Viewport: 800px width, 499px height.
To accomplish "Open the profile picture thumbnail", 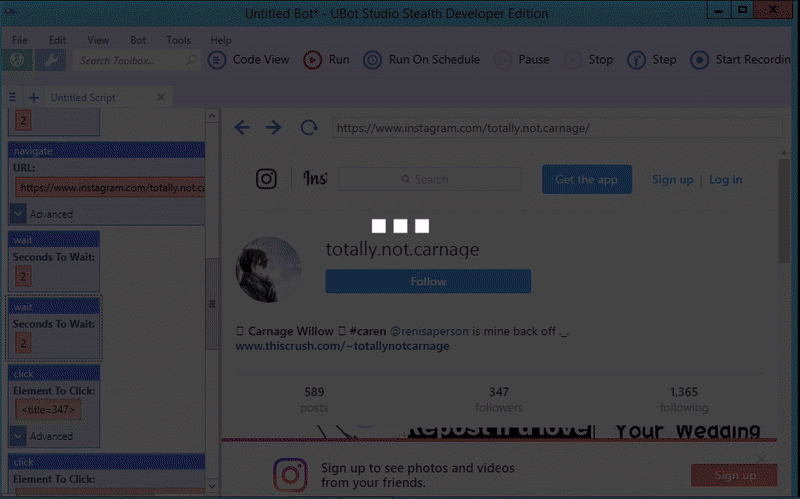I will [268, 270].
